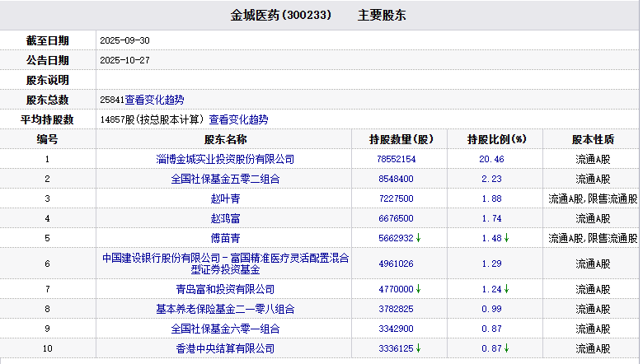The height and width of the screenshot is (364, 643).
Task: Select 全国社保基金五零二组合 shareholder link
Action: [225, 179]
